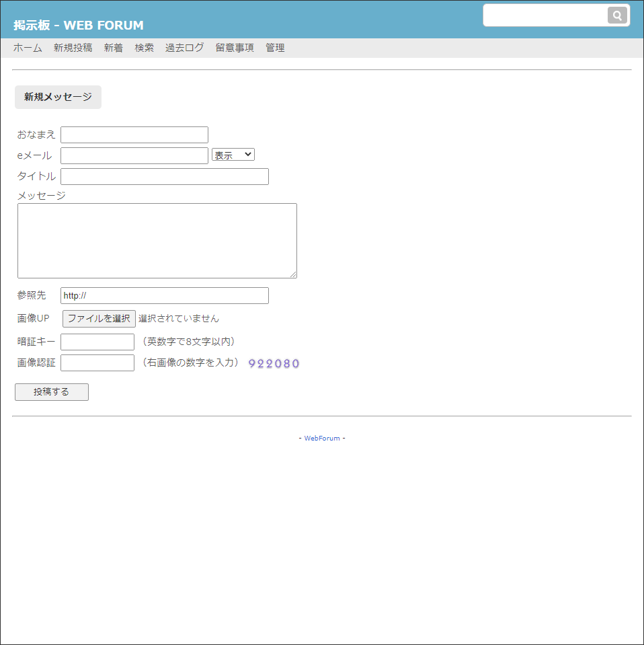Click the 新規メッセージ button
The width and height of the screenshot is (644, 645).
58,97
